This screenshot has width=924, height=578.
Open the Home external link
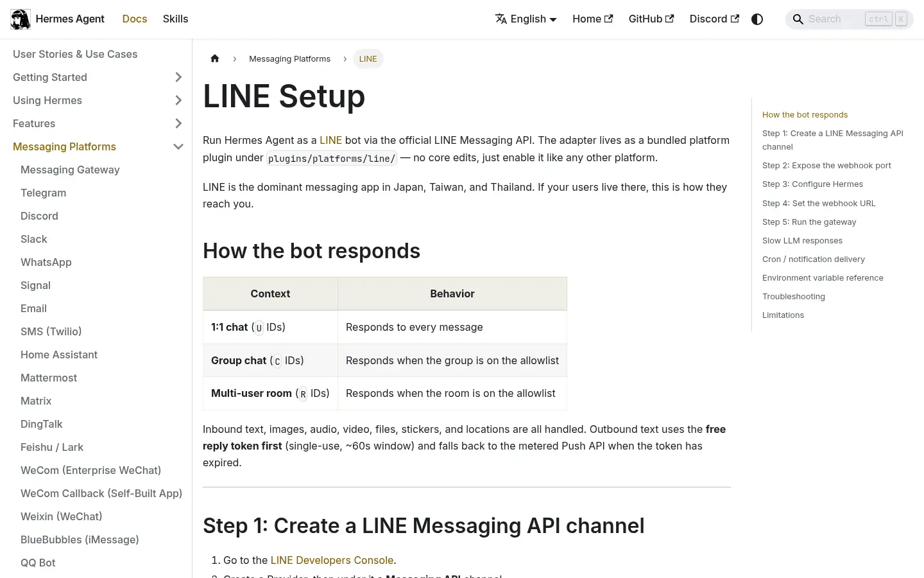click(x=593, y=19)
